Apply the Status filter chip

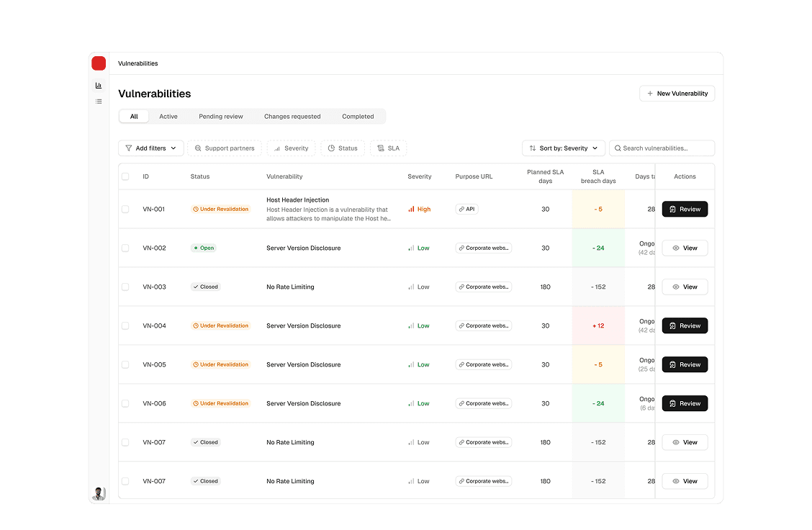[x=343, y=148]
